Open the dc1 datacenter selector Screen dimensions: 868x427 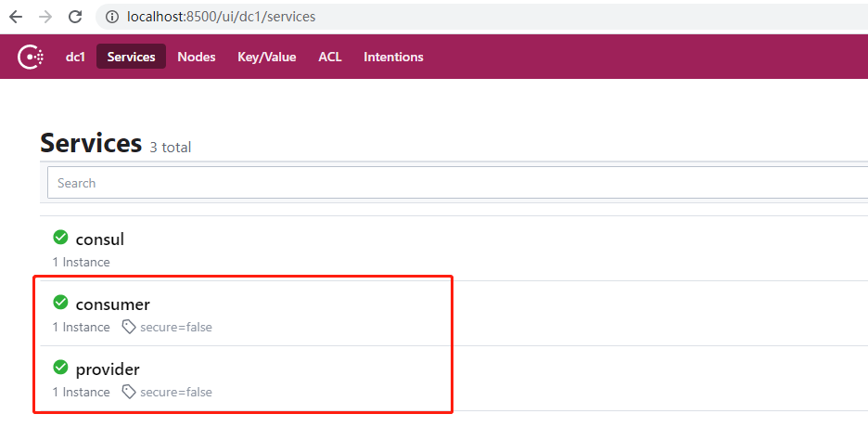75,57
